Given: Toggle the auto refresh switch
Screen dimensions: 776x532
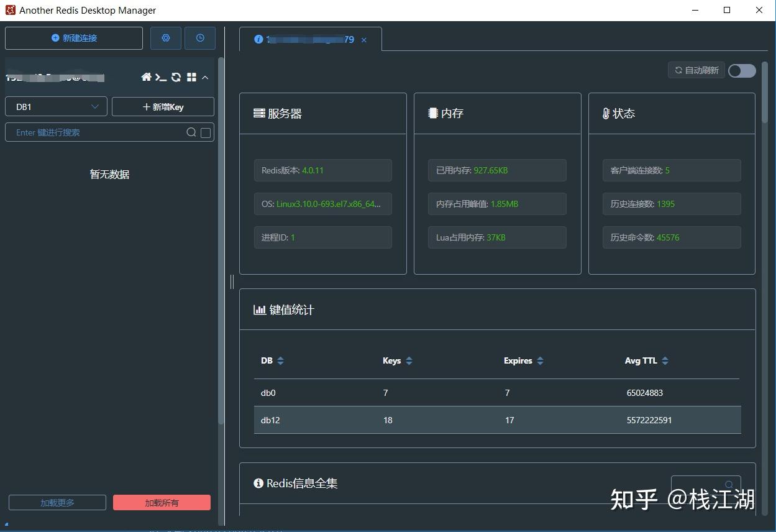Looking at the screenshot, I should point(742,70).
